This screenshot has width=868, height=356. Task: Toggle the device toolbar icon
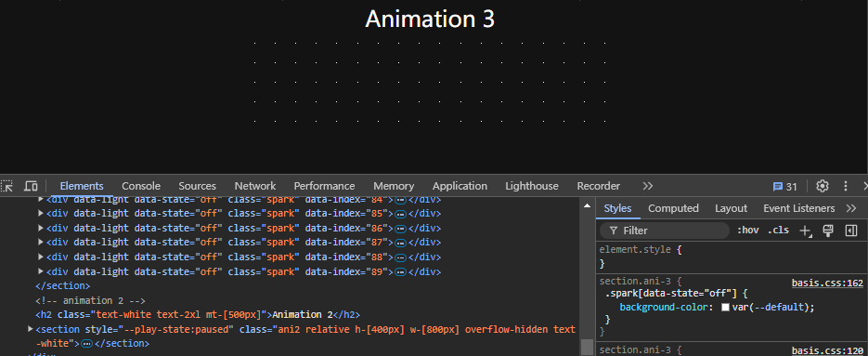coord(31,186)
